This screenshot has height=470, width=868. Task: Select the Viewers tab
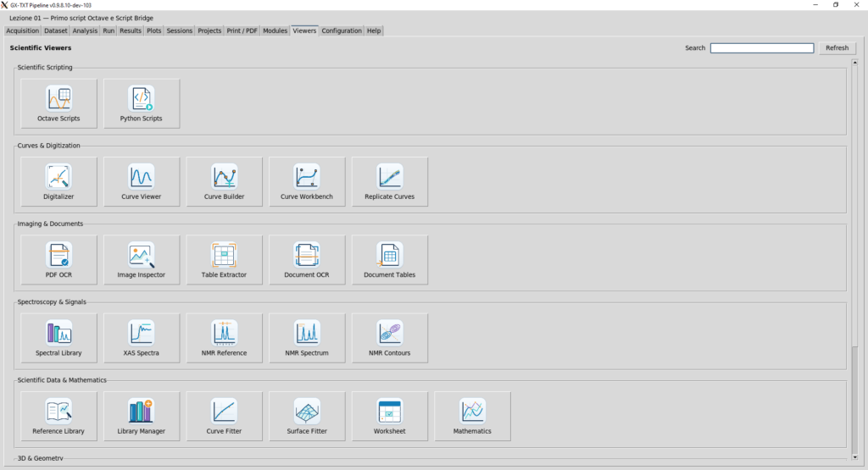(x=304, y=30)
